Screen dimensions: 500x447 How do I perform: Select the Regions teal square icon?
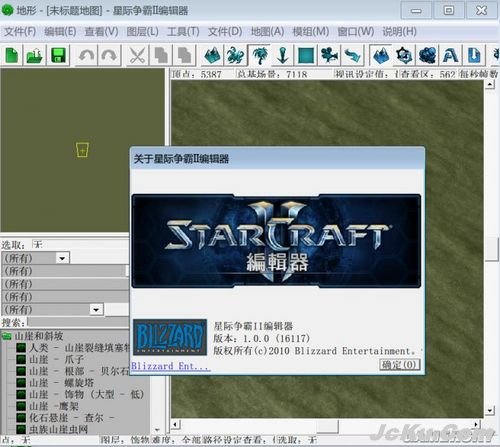[306, 55]
